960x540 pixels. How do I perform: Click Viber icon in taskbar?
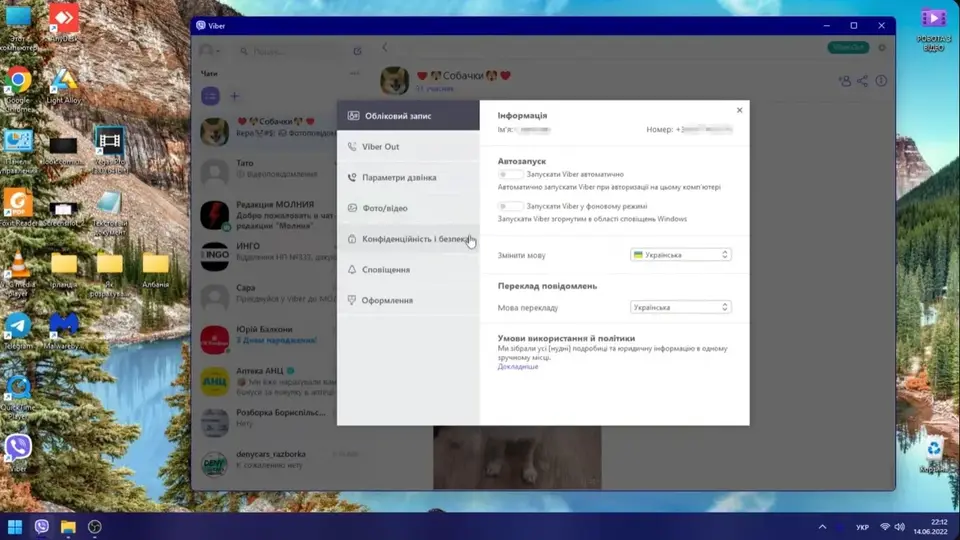coord(42,527)
